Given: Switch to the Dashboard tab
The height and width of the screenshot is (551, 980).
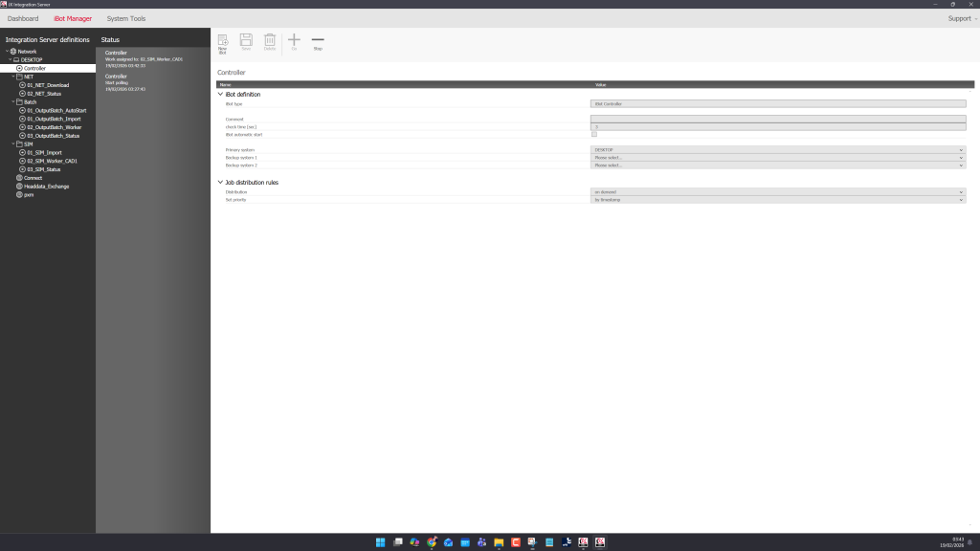Looking at the screenshot, I should 23,18.
